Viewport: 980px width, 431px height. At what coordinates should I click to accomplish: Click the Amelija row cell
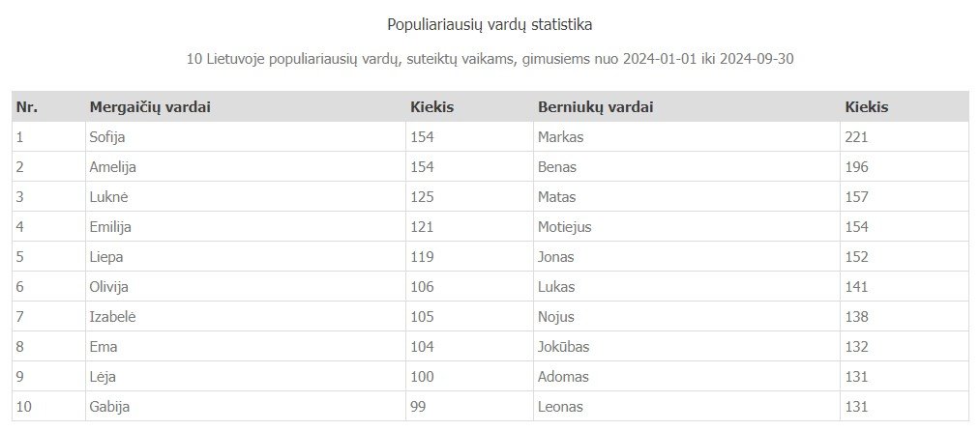246,167
